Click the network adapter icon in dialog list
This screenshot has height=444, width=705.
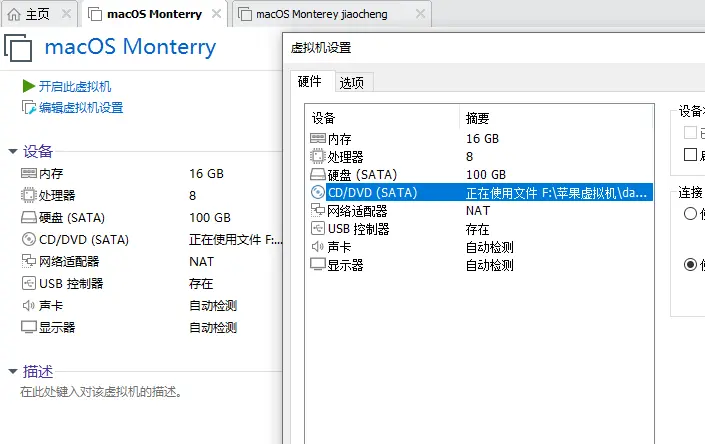coord(318,211)
